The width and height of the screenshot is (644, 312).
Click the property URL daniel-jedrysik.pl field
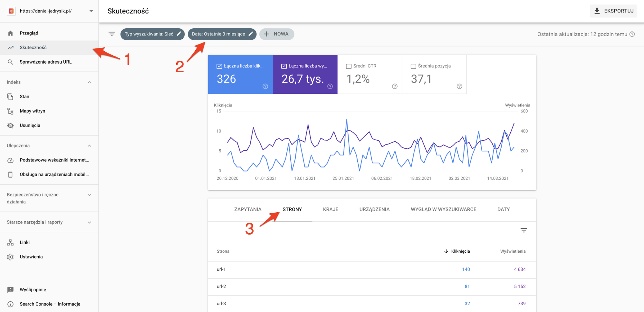[x=50, y=11]
